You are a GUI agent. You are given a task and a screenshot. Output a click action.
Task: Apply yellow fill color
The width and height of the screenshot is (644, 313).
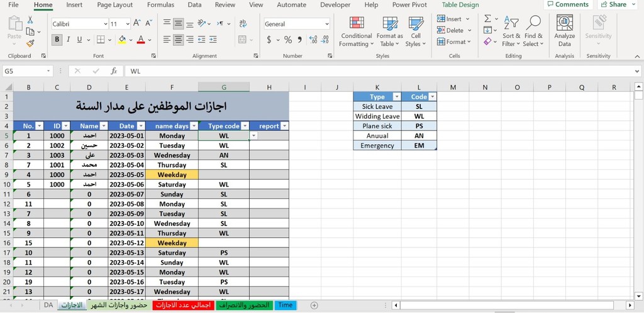pyautogui.click(x=122, y=40)
